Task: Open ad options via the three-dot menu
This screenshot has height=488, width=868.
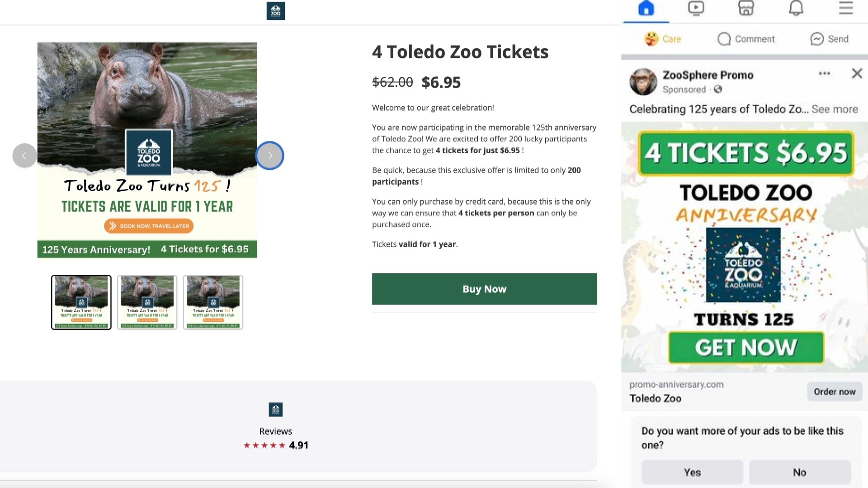Action: [x=825, y=74]
